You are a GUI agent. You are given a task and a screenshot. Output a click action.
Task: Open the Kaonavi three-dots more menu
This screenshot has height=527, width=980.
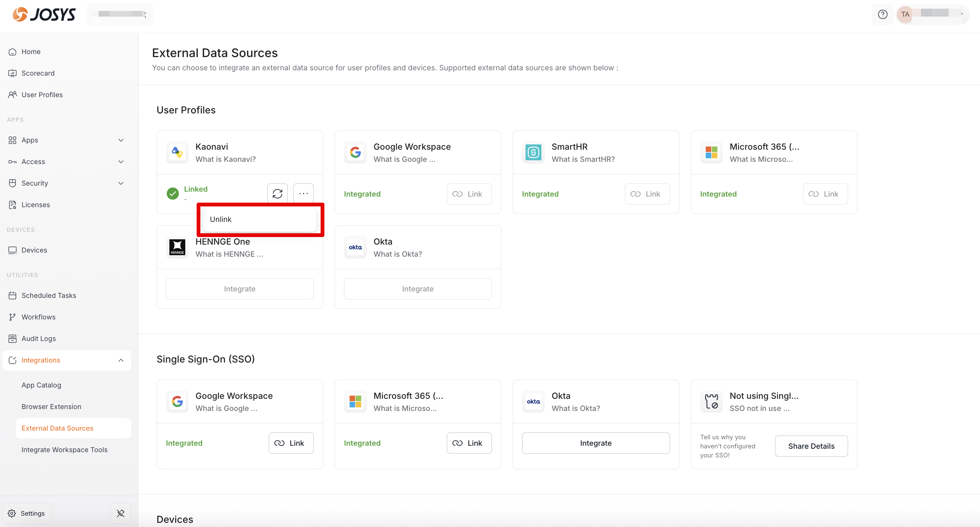(303, 194)
